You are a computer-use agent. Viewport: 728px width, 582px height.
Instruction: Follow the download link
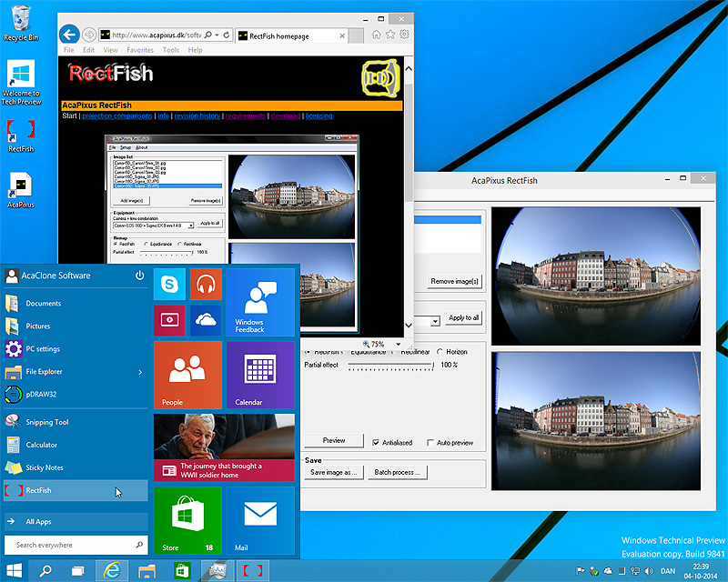tap(286, 116)
